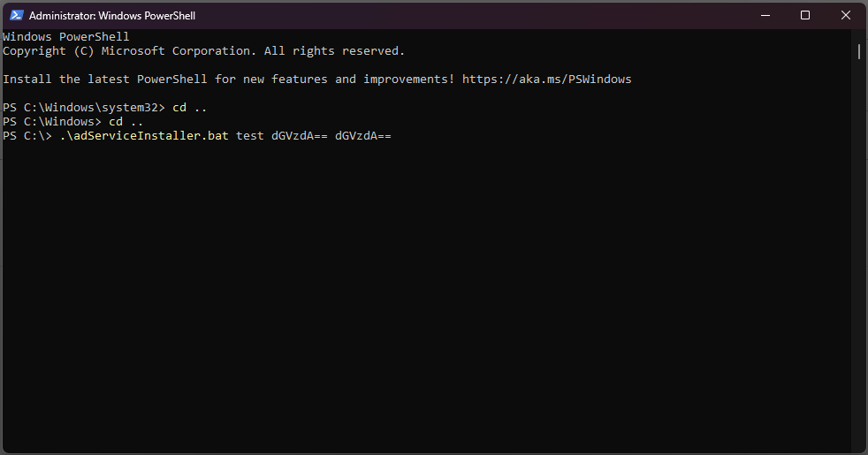Click the 'Windows PowerShell' header text line
Viewport: 868px width, 455px height.
click(66, 37)
